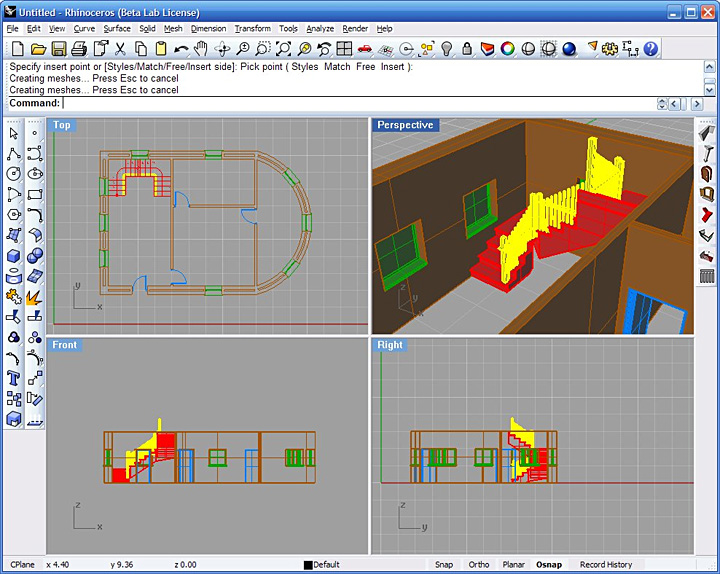Select the Pan hand tool
Screen dimensions: 720x574
tap(201, 49)
